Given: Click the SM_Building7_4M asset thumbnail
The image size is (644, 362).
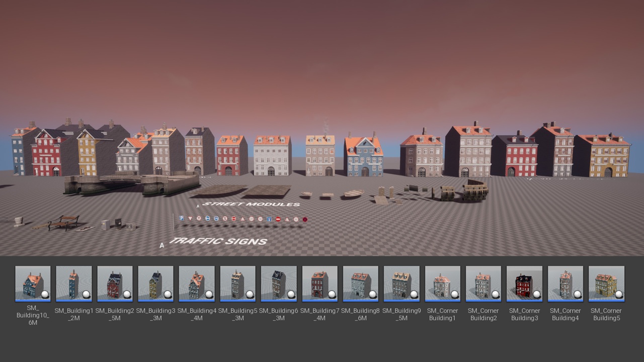Looking at the screenshot, I should click(319, 284).
